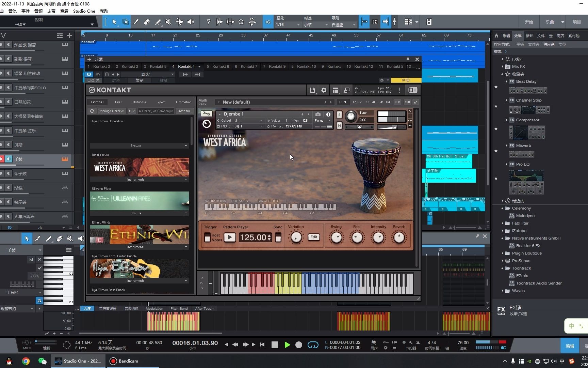This screenshot has width=588, height=368.
Task: Expand the FabFilter folder
Action: [503, 223]
